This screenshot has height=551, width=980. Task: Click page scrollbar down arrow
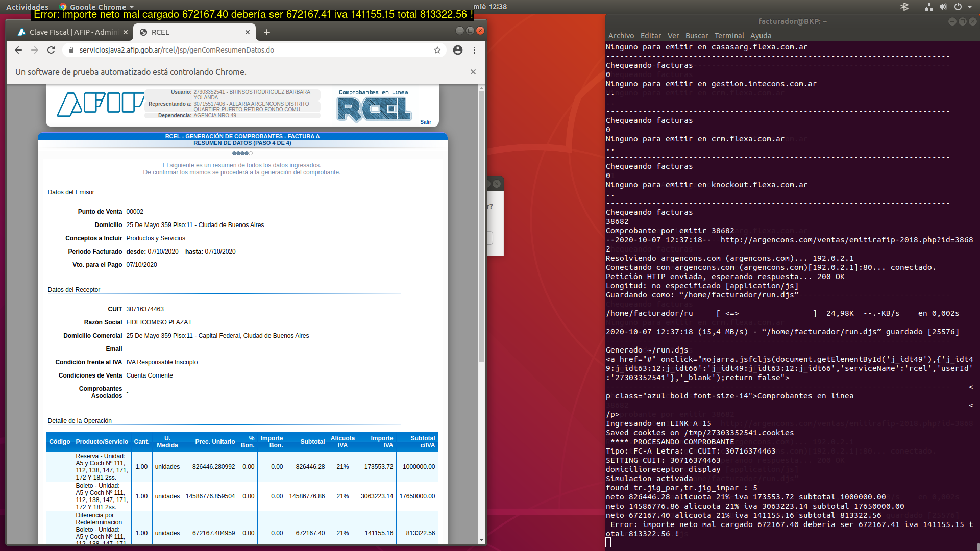tap(481, 540)
